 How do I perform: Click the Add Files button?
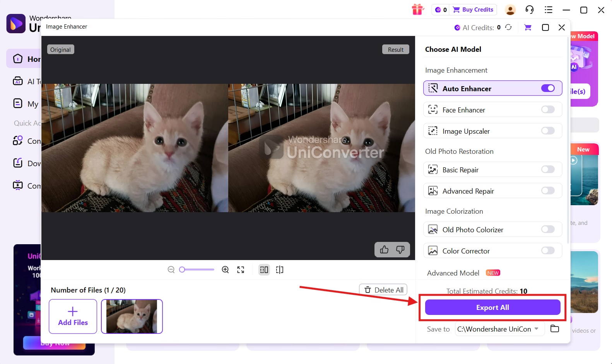point(73,316)
